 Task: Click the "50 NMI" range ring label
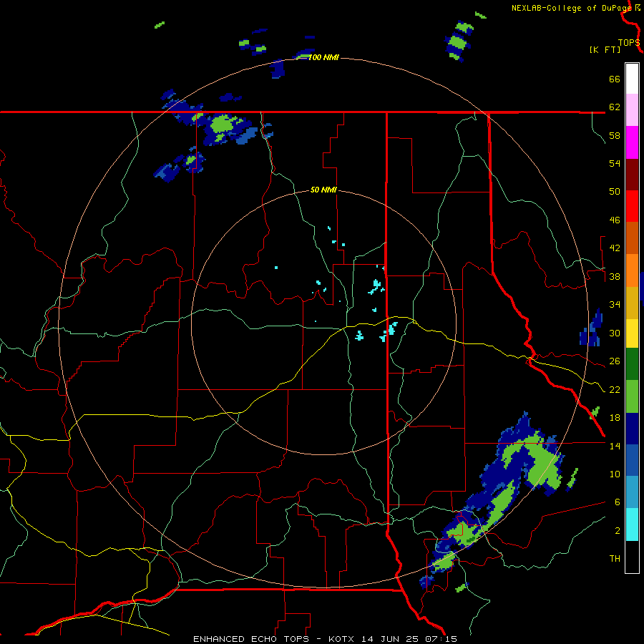pos(323,190)
